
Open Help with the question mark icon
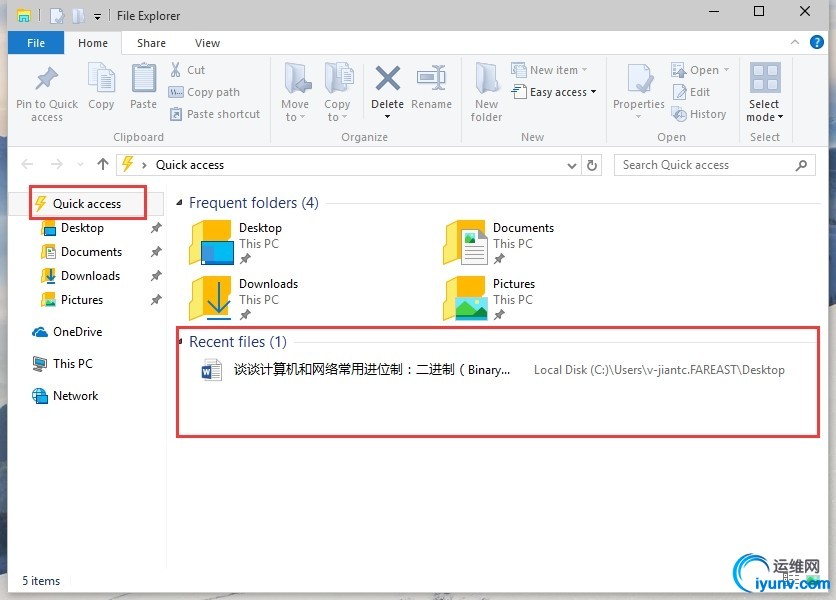click(x=816, y=42)
